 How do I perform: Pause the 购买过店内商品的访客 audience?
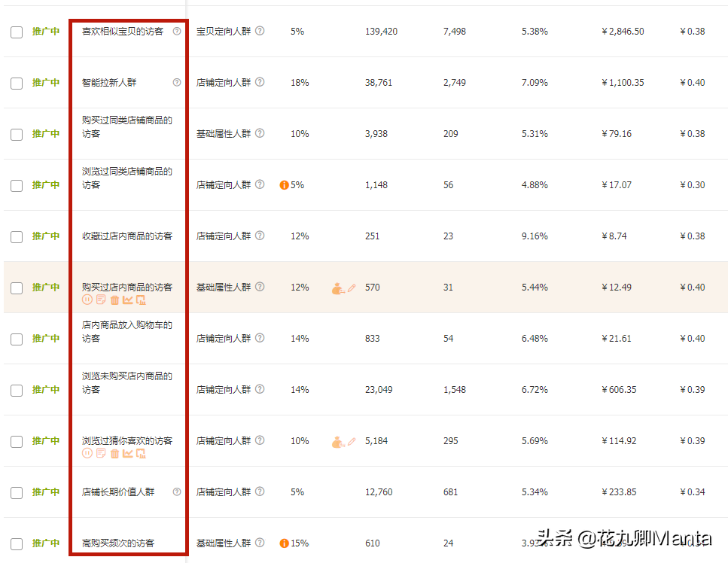pyautogui.click(x=87, y=300)
